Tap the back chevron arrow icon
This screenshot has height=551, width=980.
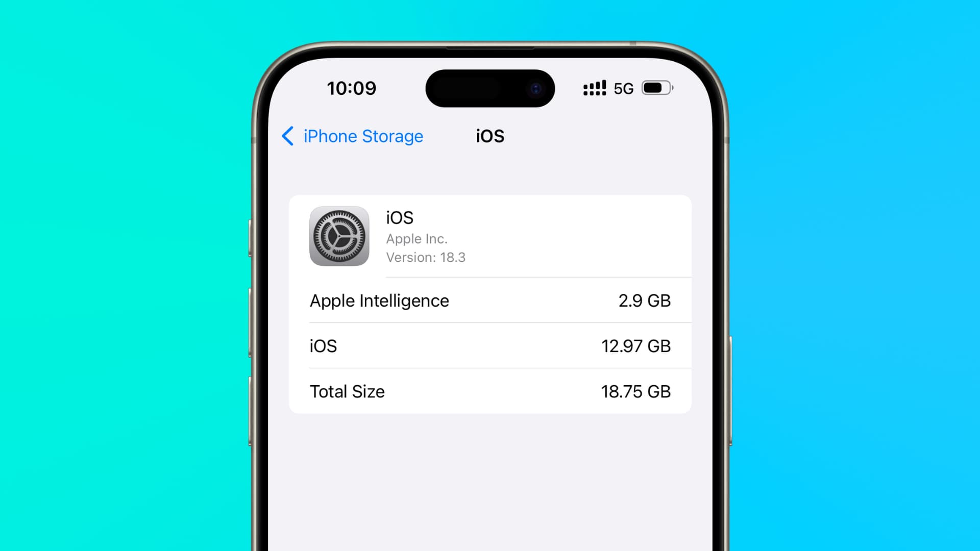click(289, 136)
